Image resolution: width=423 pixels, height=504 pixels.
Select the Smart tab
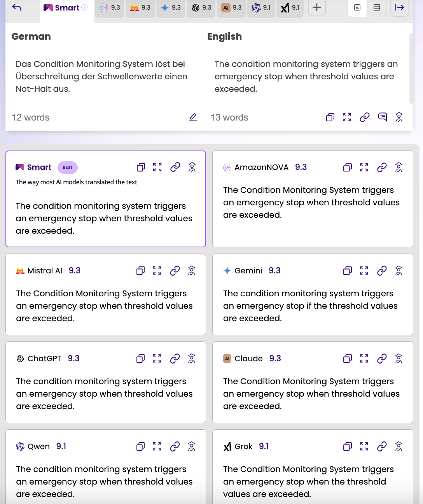pyautogui.click(x=62, y=8)
